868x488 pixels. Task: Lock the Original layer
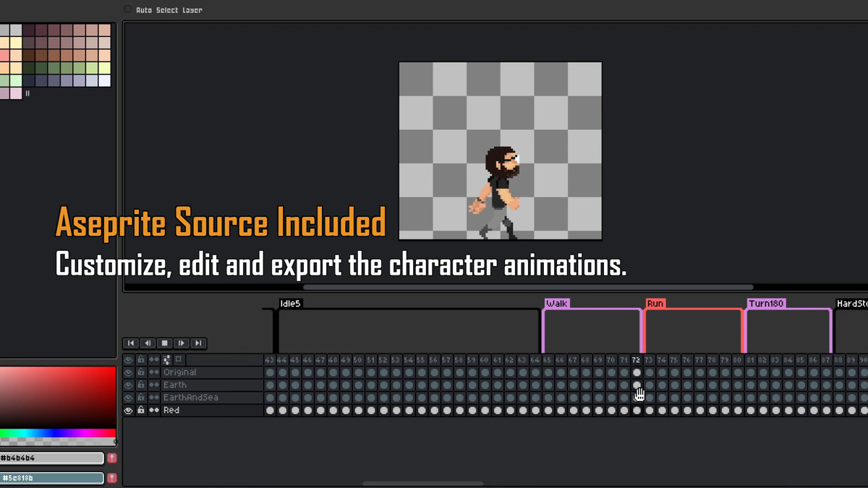click(141, 372)
